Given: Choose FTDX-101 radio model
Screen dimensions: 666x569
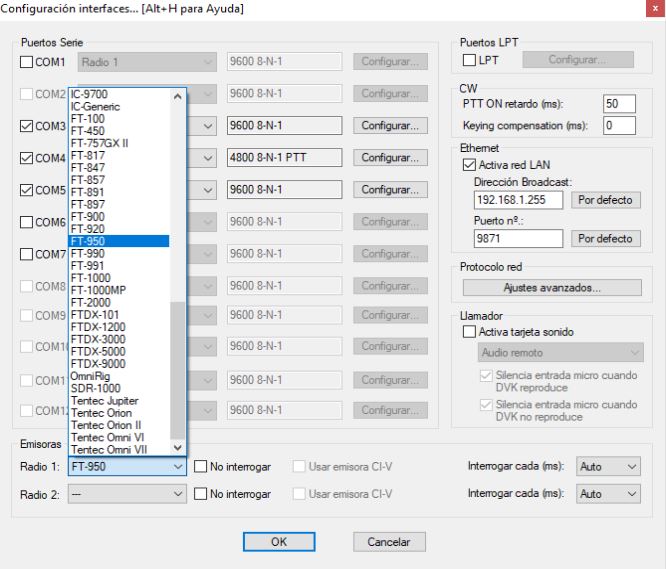Looking at the screenshot, I should tap(119, 315).
